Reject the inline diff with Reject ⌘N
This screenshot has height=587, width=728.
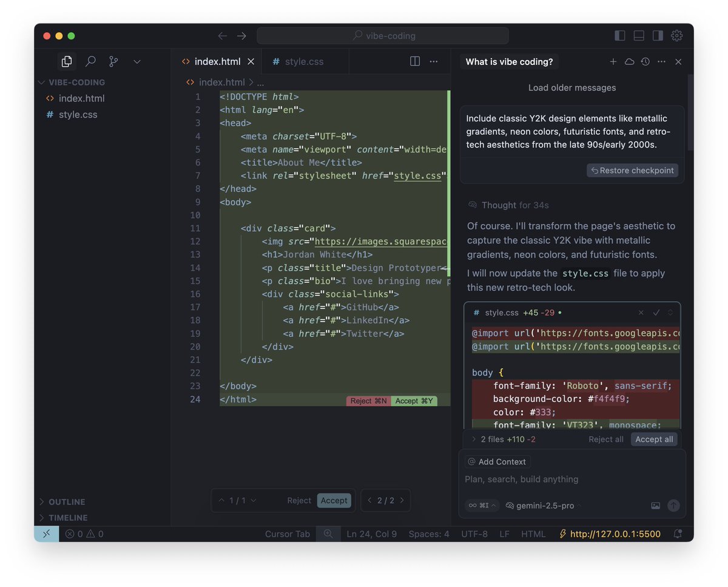[x=369, y=401]
